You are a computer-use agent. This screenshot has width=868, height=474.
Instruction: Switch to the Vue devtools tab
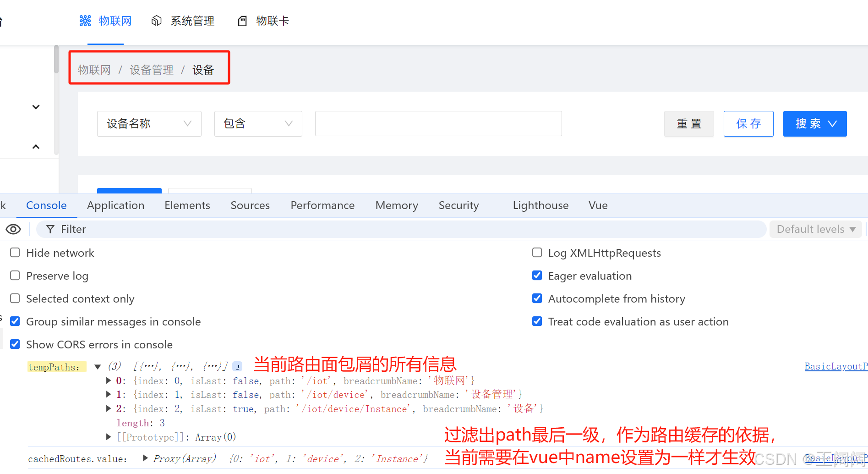click(x=598, y=205)
